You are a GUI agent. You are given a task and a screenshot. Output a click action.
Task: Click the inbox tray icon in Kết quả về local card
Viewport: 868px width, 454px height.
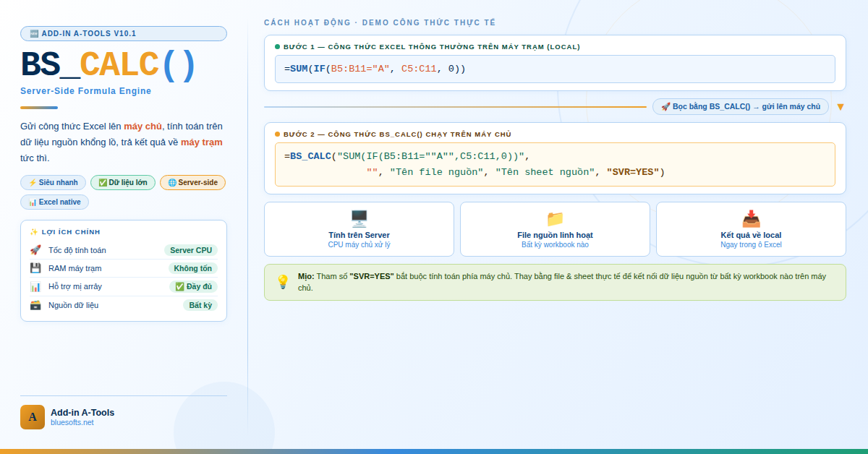tap(751, 218)
